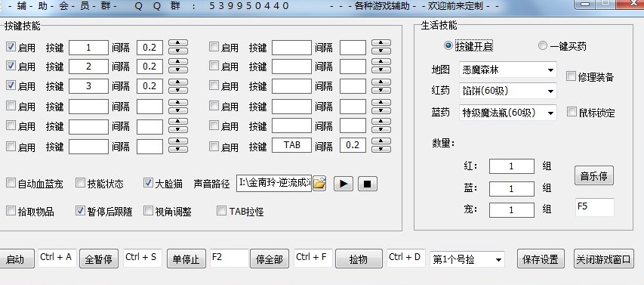Click the 捡物 button
644x285 pixels.
(359, 259)
